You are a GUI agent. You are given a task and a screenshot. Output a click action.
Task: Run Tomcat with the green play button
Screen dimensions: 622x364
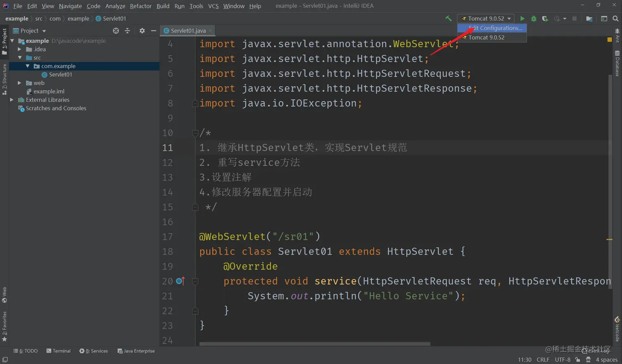pyautogui.click(x=522, y=19)
